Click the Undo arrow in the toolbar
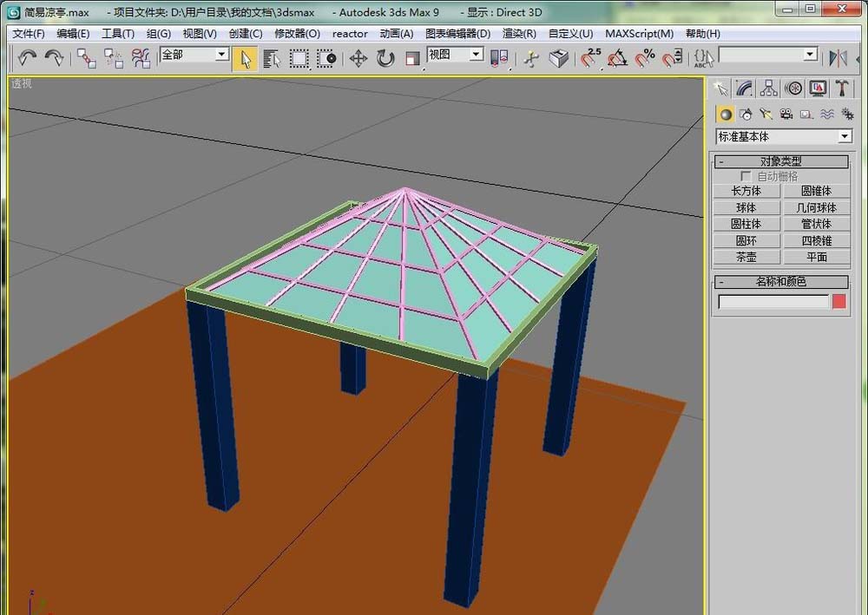 [x=27, y=57]
